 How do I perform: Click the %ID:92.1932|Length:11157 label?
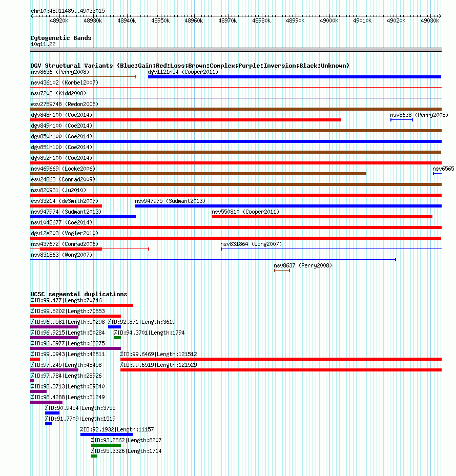click(x=117, y=430)
